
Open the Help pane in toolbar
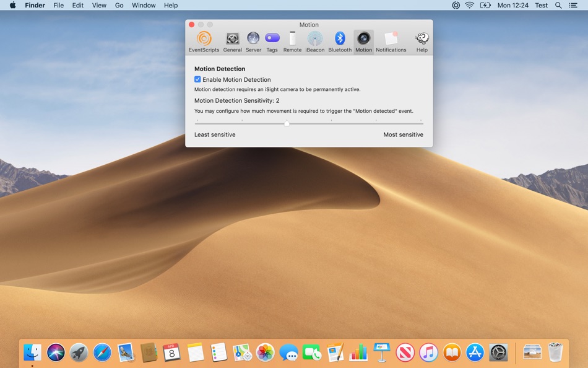coord(422,42)
